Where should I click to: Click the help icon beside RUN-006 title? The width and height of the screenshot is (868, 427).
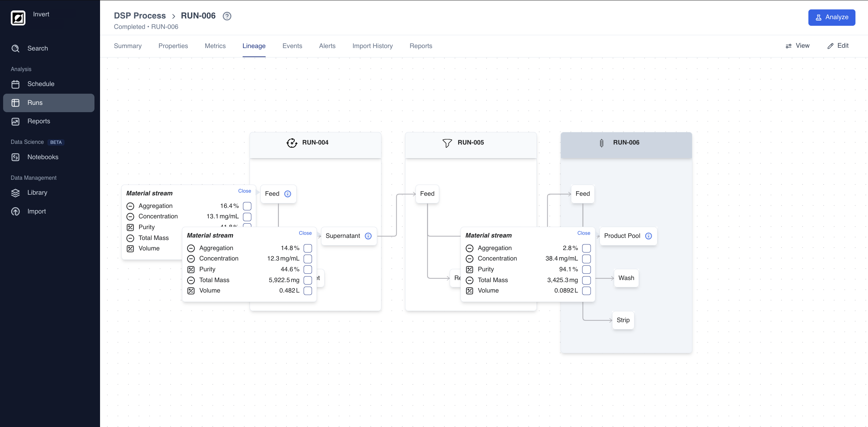point(227,16)
